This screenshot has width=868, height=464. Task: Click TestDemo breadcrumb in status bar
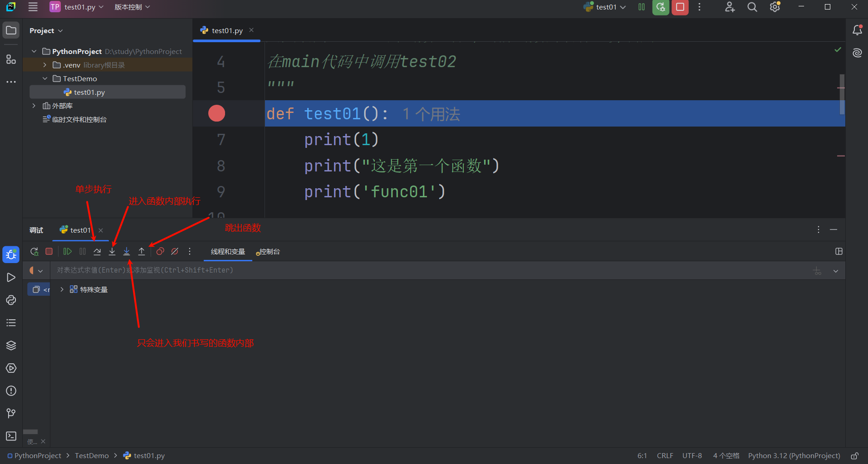click(x=92, y=455)
